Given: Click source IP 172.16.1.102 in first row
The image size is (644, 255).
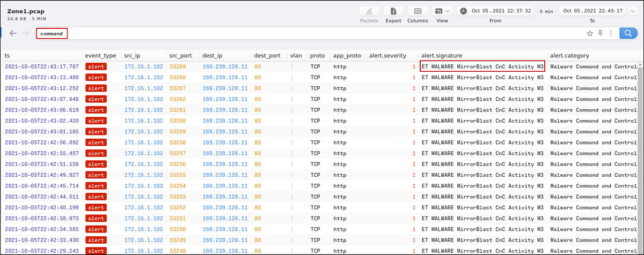Looking at the screenshot, I should click(x=143, y=66).
